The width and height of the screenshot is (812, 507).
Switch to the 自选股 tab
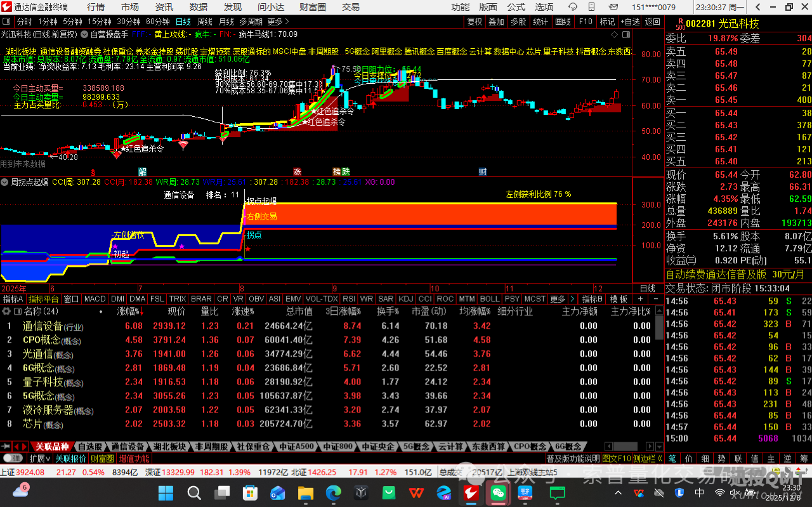(91, 447)
